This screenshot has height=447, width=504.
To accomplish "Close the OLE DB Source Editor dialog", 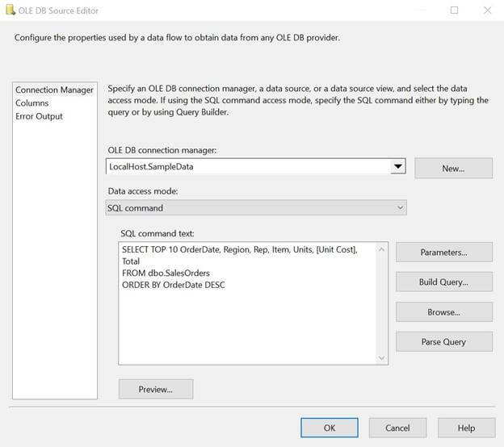I will 487,10.
